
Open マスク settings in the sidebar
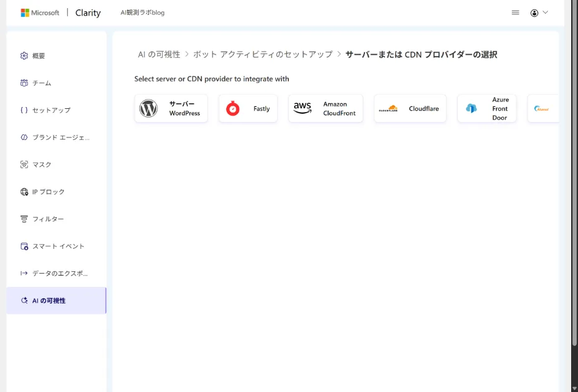coord(40,164)
